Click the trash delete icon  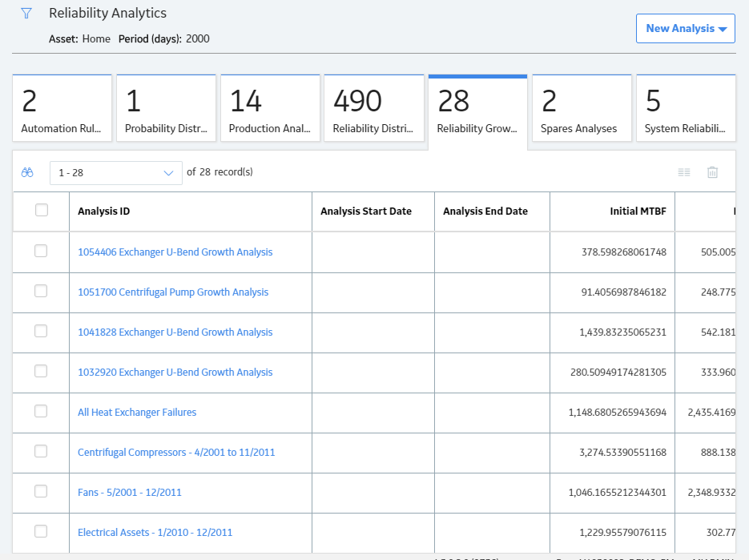point(712,172)
